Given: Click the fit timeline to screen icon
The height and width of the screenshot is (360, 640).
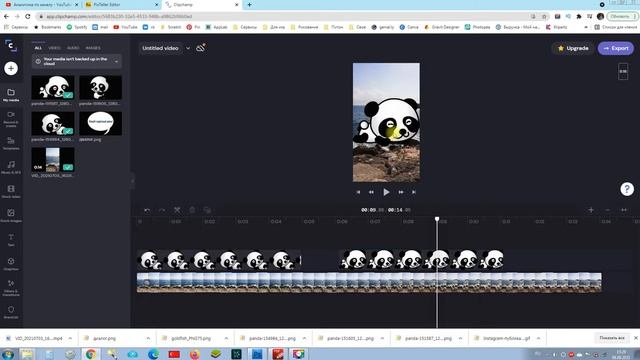Looking at the screenshot, I should (624, 210).
